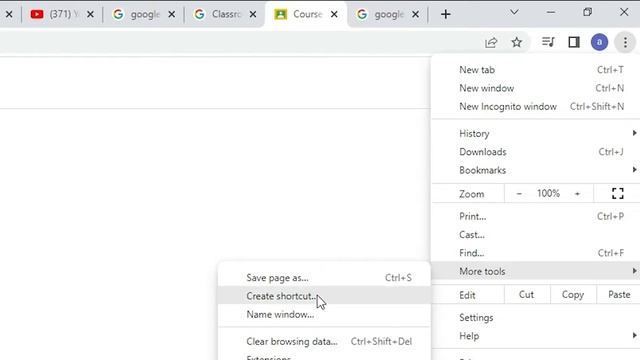
Task: Select New tab menu item
Action: pos(536,70)
